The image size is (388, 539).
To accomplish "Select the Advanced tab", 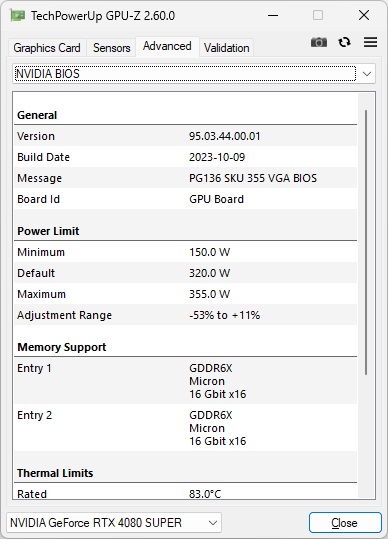I will click(x=167, y=46).
